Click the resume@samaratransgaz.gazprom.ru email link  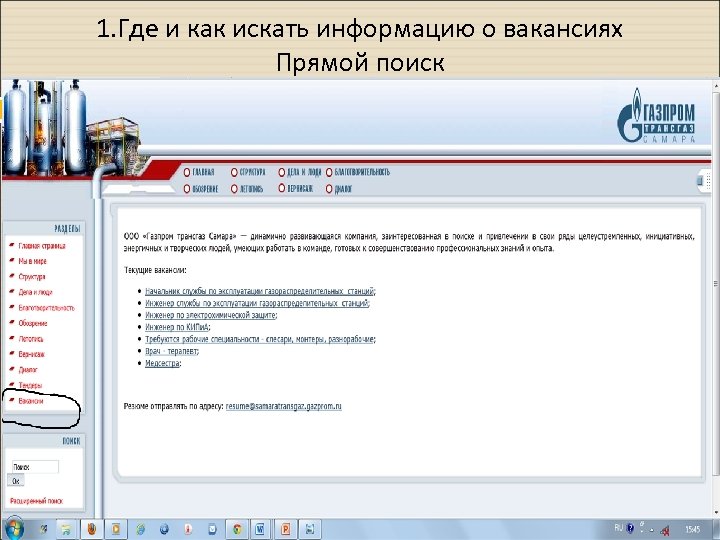pyautogui.click(x=284, y=406)
